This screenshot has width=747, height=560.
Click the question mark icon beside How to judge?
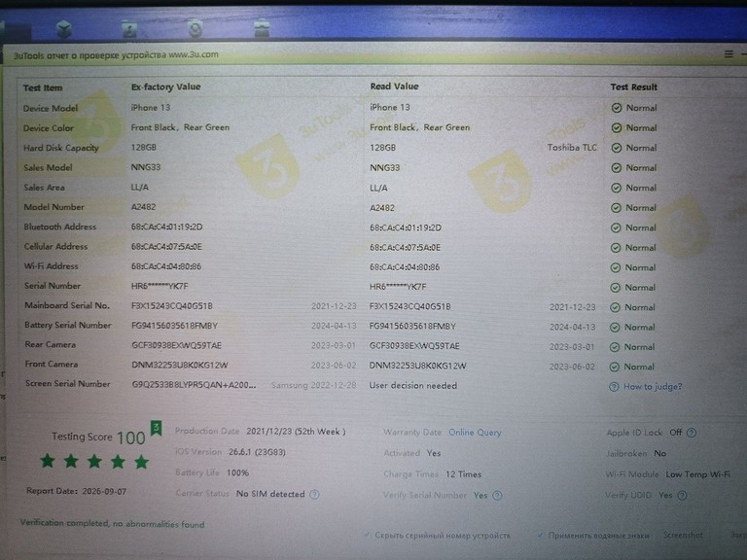(x=614, y=387)
